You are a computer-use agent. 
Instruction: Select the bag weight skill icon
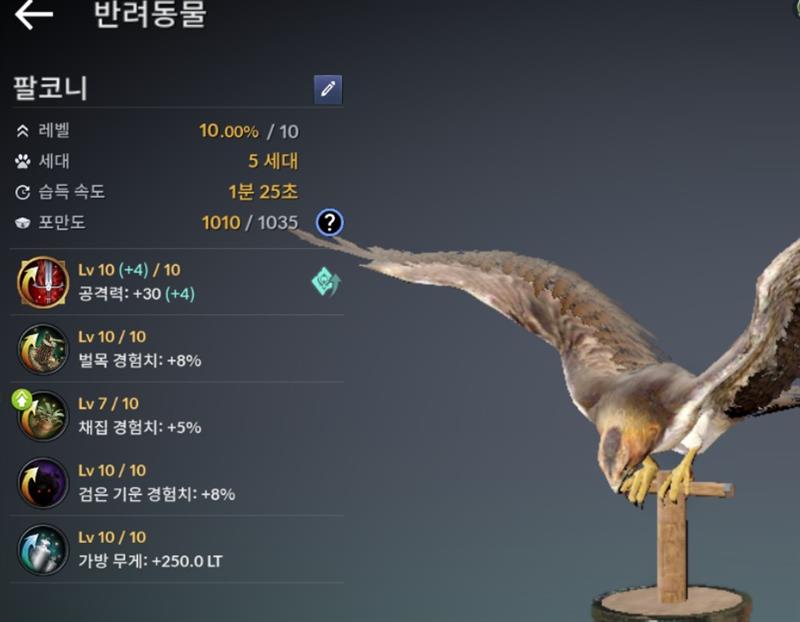pos(43,550)
